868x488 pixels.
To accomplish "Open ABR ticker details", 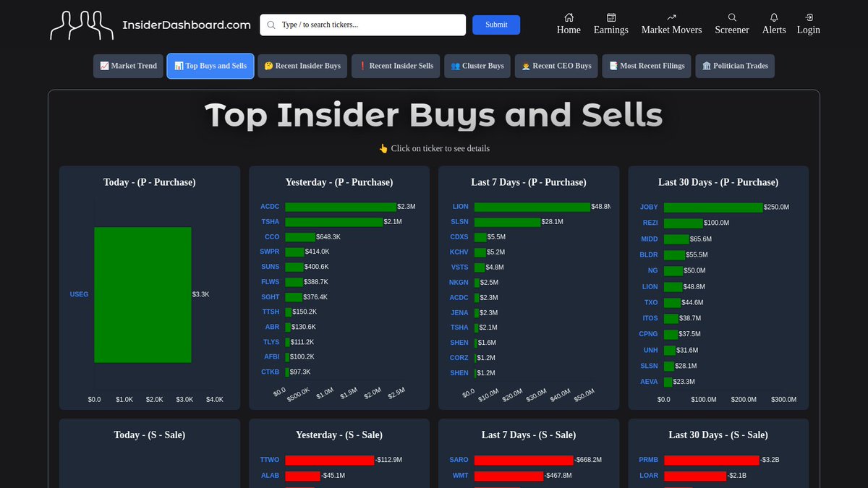I will click(273, 327).
